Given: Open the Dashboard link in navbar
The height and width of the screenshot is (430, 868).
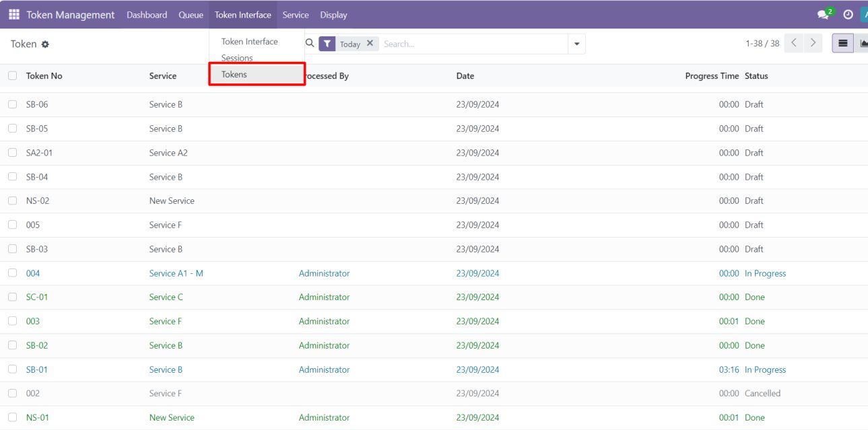Looking at the screenshot, I should pos(147,15).
